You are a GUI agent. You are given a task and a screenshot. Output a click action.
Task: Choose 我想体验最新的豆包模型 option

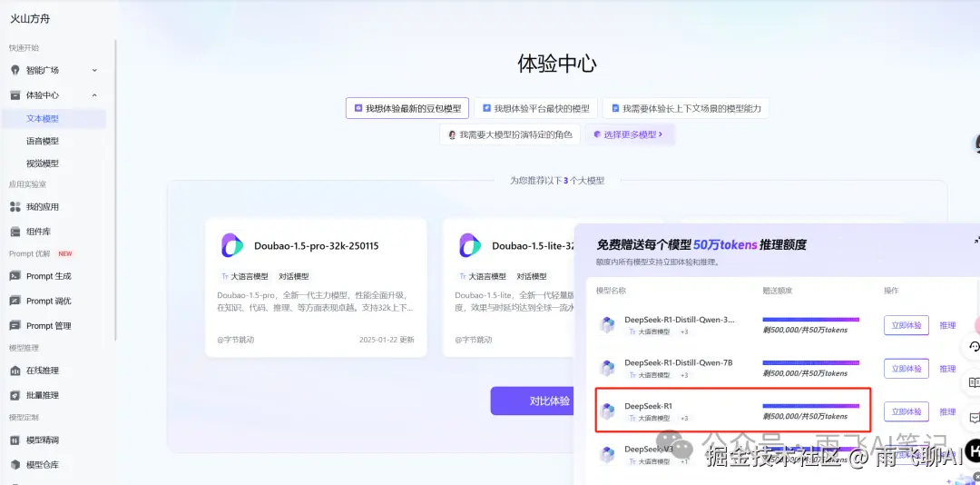(x=407, y=108)
